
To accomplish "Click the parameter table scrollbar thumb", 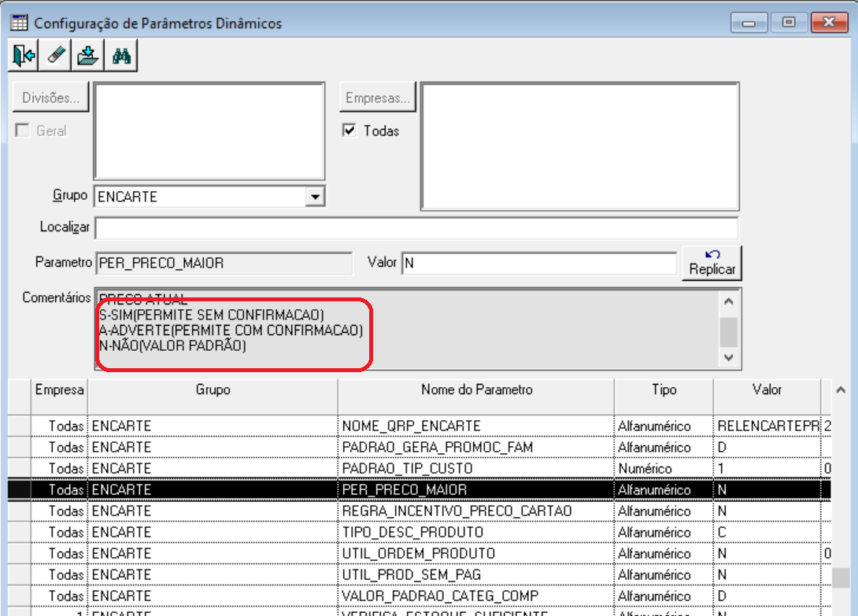I will (x=841, y=577).
